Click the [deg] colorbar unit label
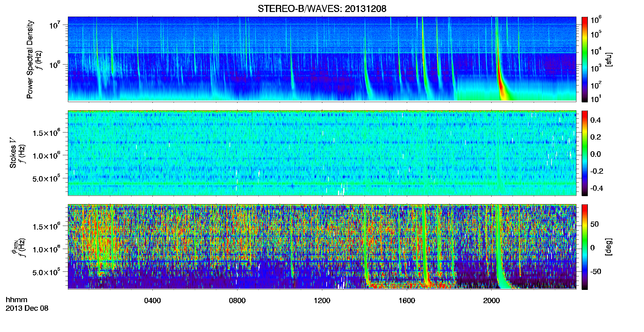This screenshot has height=332, width=644. [x=609, y=247]
